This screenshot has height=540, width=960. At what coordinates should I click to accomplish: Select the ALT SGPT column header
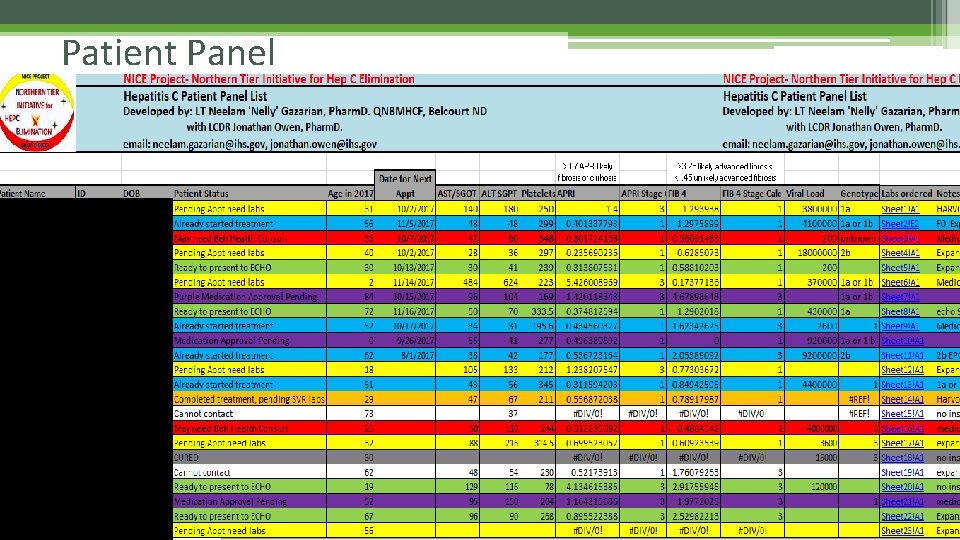tap(499, 193)
